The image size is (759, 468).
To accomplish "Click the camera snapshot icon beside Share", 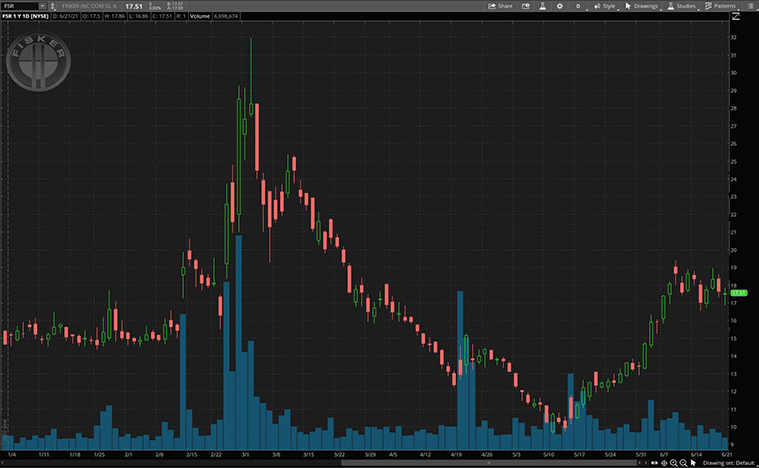I will coord(525,6).
